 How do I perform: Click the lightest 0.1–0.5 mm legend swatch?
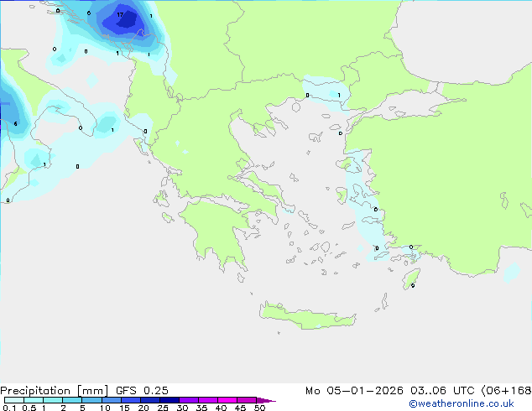point(14,400)
